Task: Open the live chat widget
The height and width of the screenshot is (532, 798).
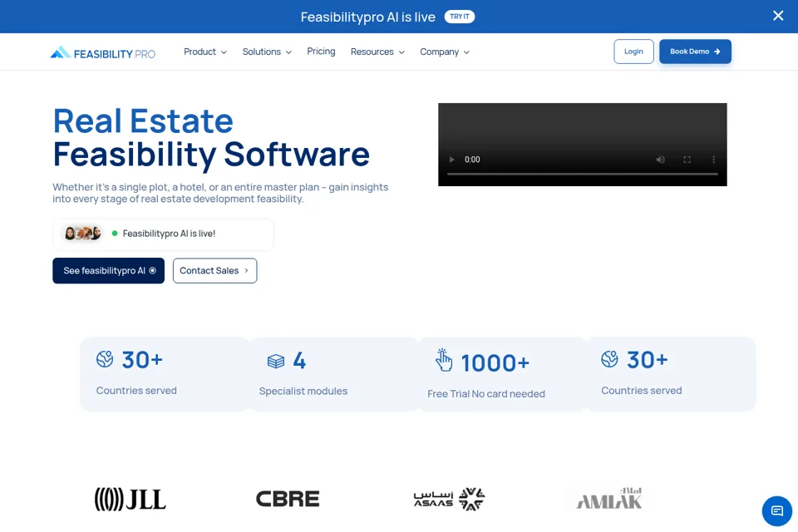Action: (776, 510)
